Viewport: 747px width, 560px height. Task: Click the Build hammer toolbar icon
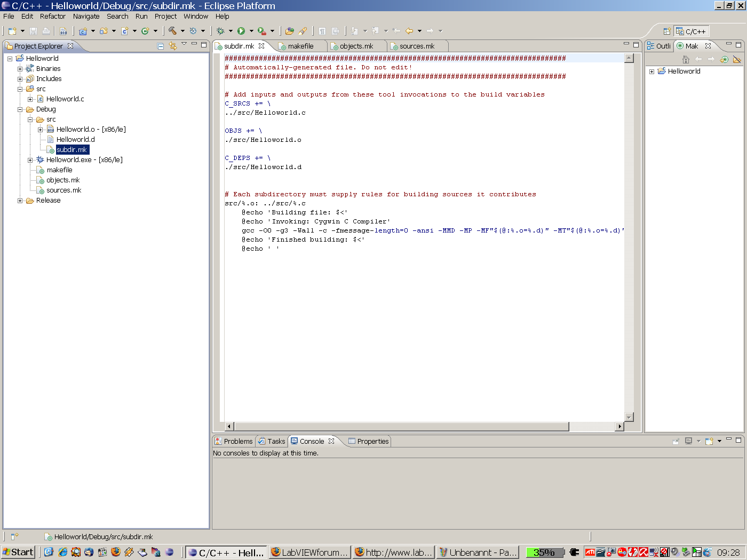[172, 31]
